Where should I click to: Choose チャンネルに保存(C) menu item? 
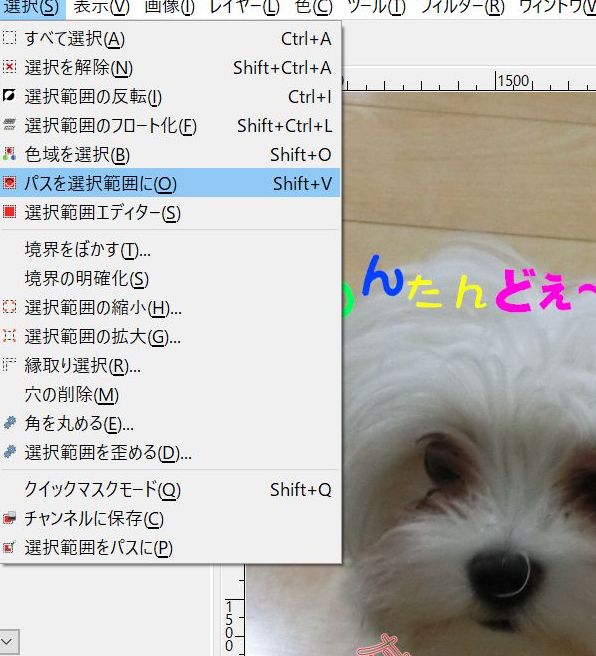pos(170,518)
